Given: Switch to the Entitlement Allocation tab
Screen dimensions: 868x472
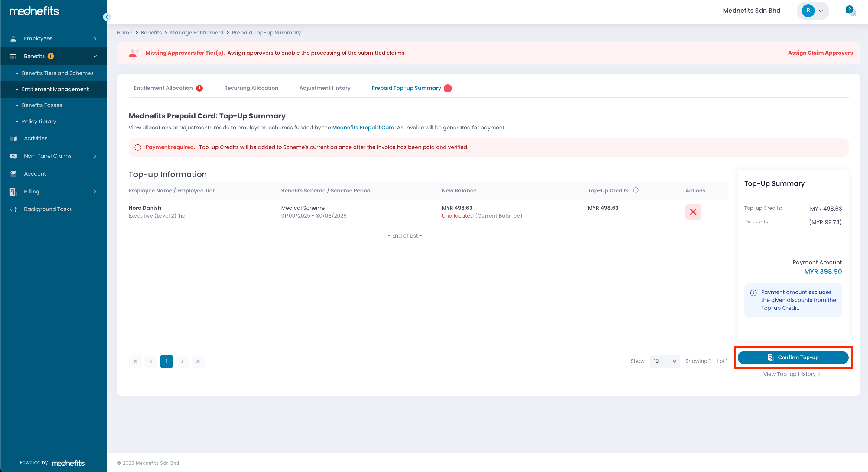Looking at the screenshot, I should click(x=164, y=88).
